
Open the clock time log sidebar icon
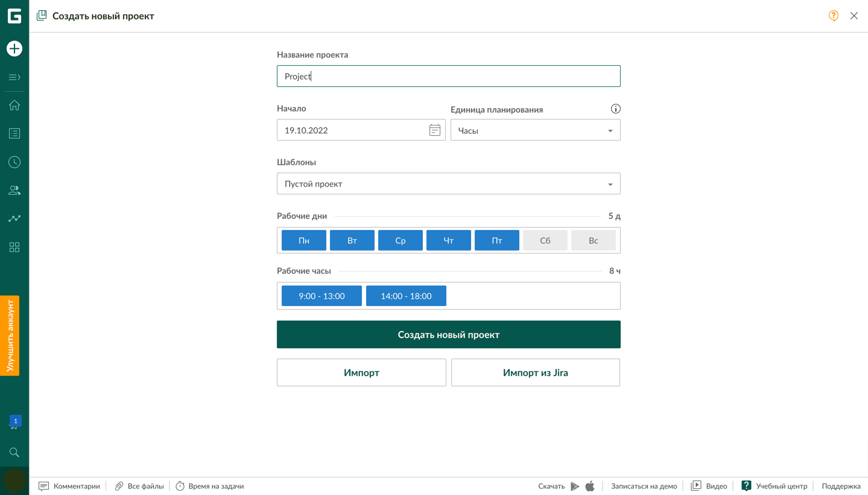(x=14, y=162)
